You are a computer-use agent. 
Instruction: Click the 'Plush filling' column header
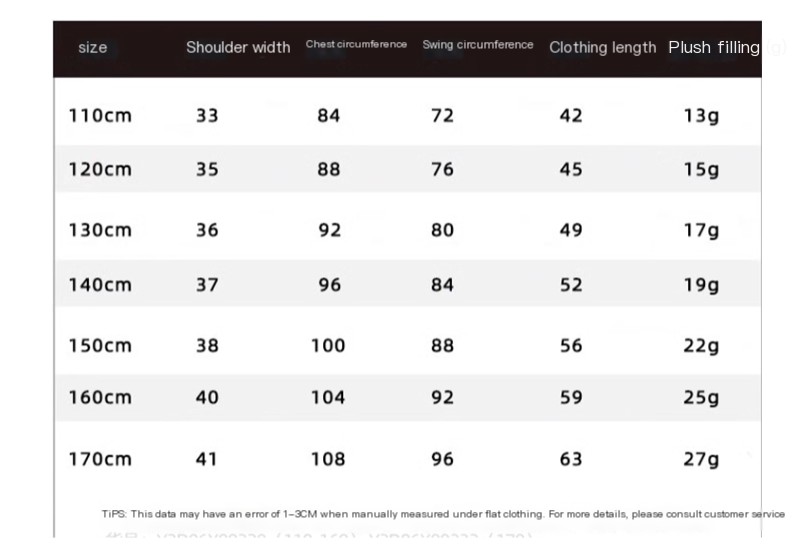click(x=714, y=47)
